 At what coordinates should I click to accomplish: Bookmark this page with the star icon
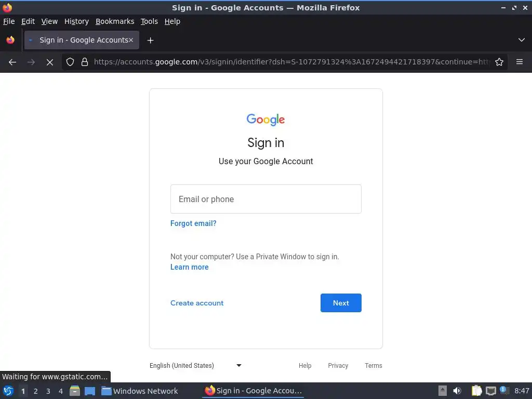point(499,62)
